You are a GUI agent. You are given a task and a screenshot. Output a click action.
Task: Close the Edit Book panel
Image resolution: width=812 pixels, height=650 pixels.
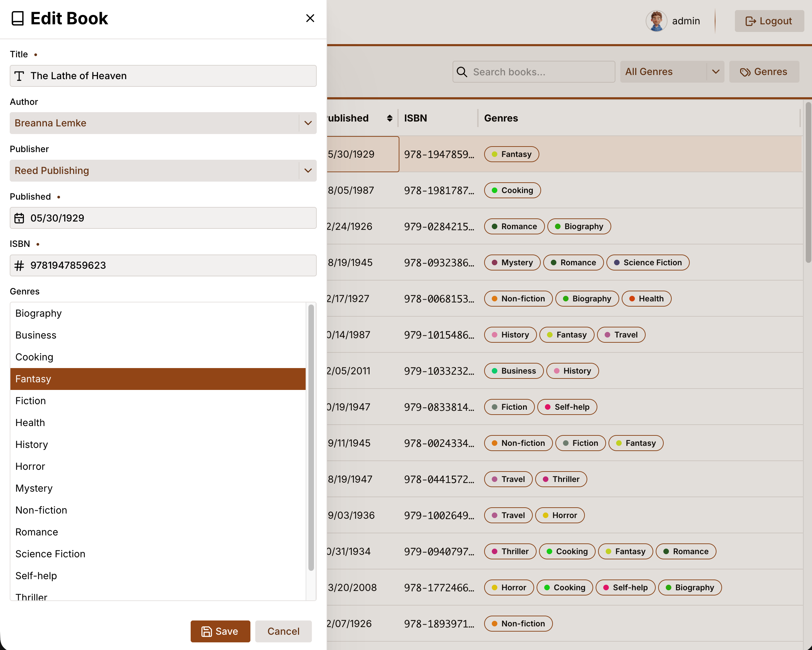tap(309, 18)
